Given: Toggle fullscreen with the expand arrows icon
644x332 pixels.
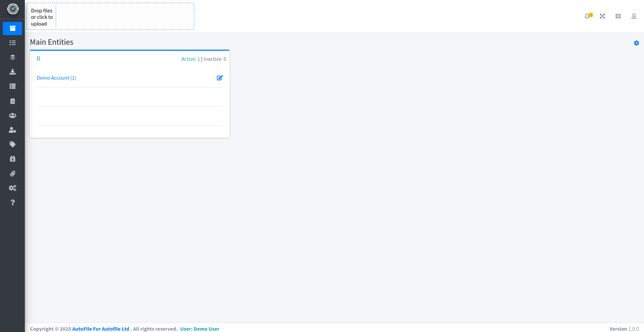Looking at the screenshot, I should coord(602,16).
